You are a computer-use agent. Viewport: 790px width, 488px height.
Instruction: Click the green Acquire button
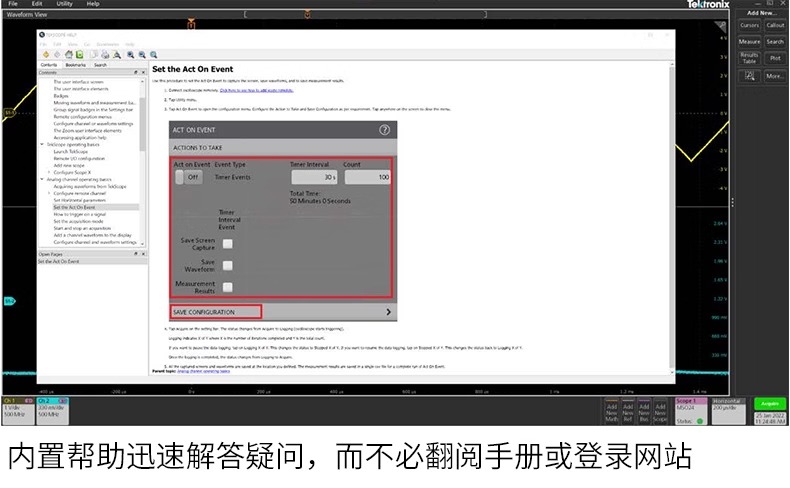768,403
